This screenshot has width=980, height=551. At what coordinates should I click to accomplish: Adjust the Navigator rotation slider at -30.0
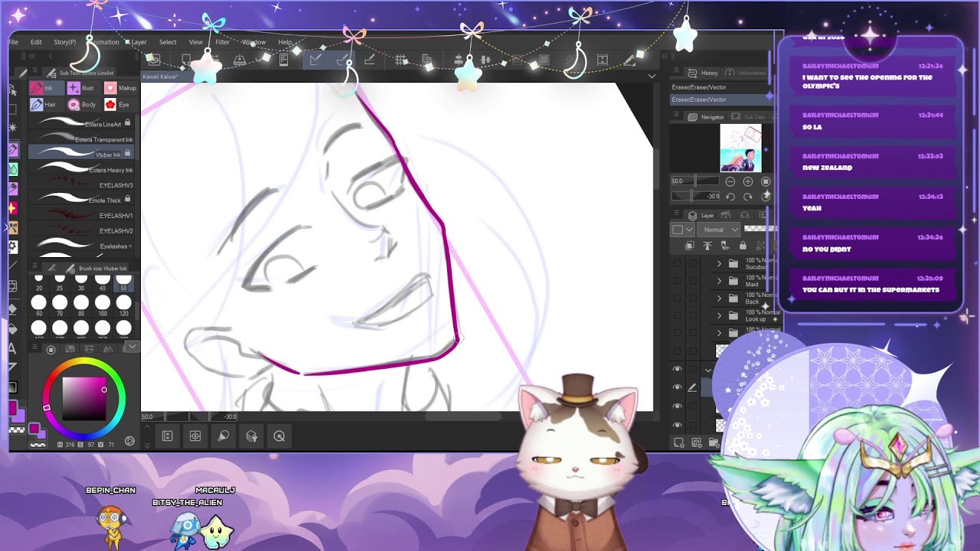(x=695, y=197)
